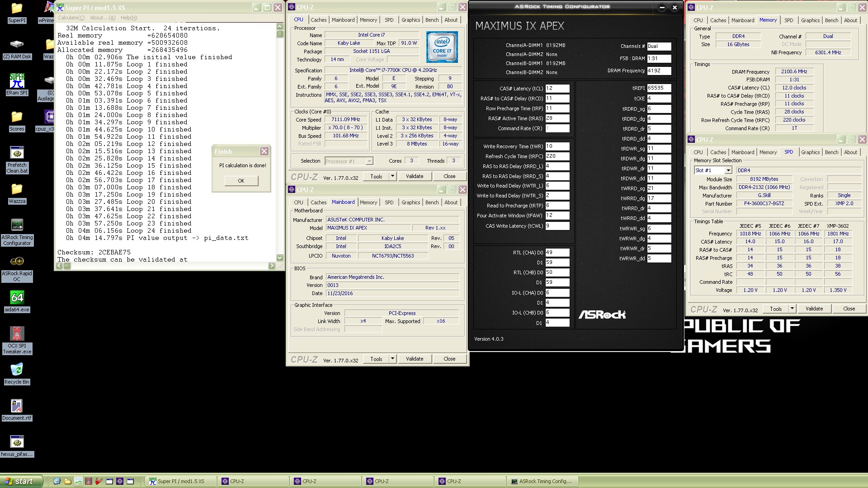The image size is (868, 488).
Task: Click the CAS# Latency (tCL) field
Action: 557,89
